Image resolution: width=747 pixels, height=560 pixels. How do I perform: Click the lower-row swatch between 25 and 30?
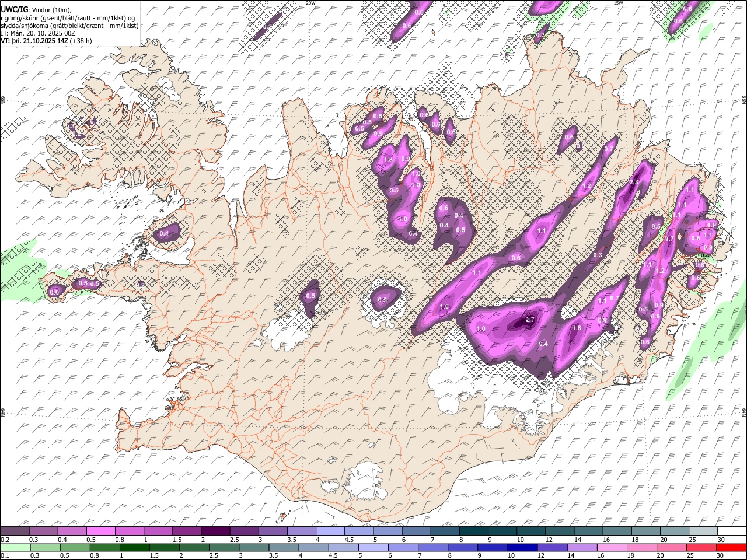pos(703,547)
